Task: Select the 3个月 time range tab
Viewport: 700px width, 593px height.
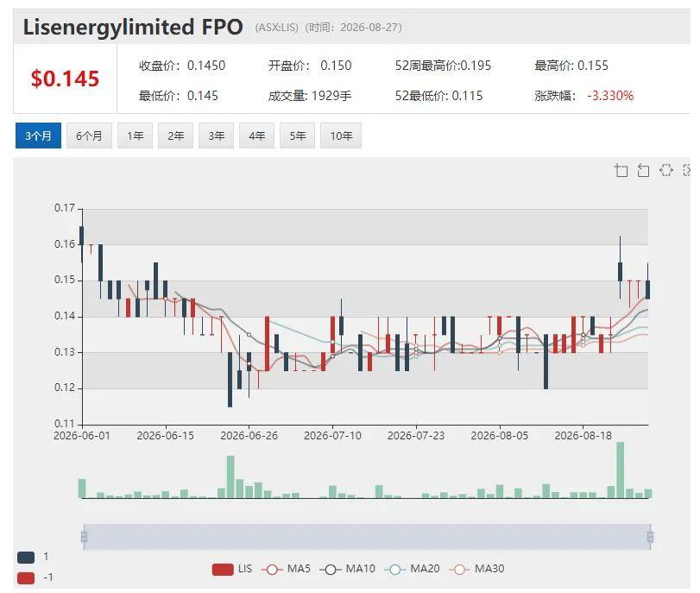Action: tap(38, 136)
